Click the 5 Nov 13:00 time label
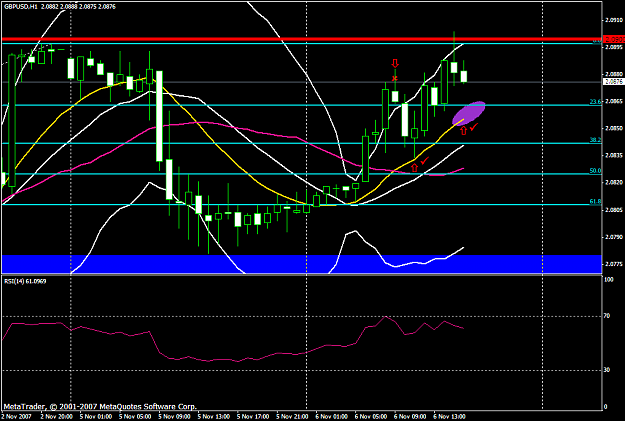Screen dimensions: 625x421 point(214,417)
